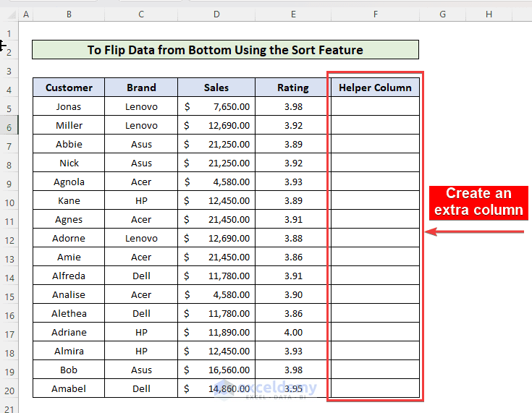The image size is (532, 413).
Task: Click Amabel's brand cell Dell
Action: click(141, 388)
